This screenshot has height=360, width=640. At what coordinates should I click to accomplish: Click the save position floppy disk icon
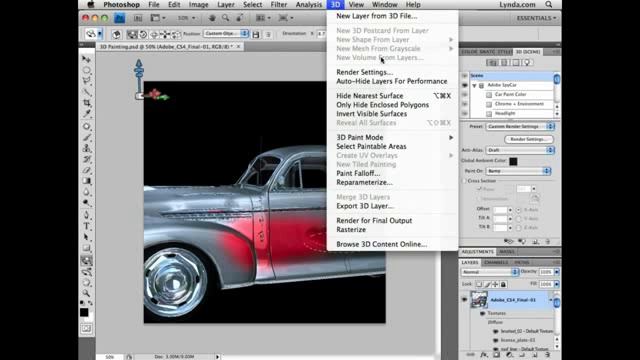[256, 34]
